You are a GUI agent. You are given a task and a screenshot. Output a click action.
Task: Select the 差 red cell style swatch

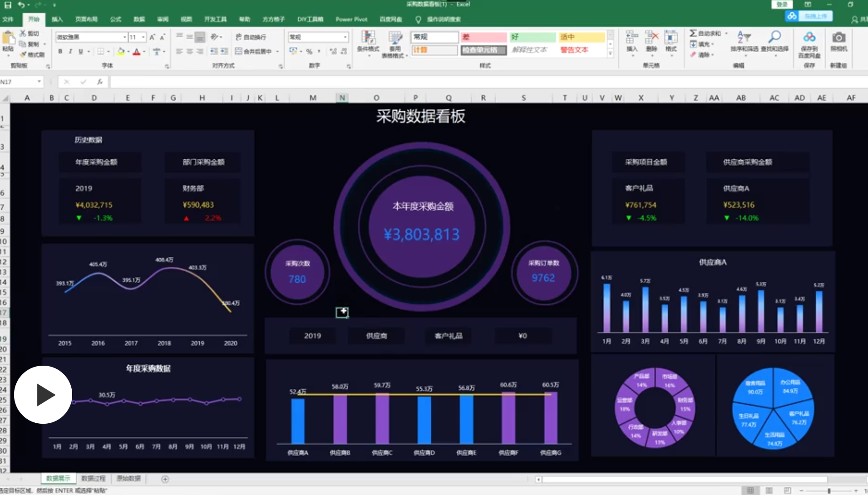(x=483, y=37)
